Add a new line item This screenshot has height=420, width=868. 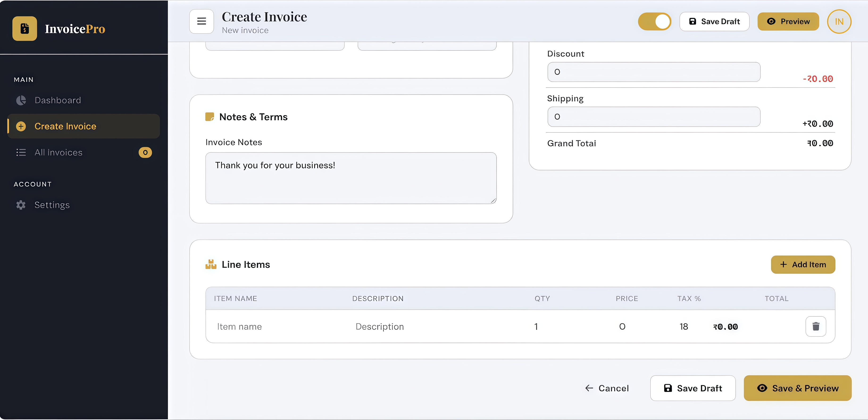[x=803, y=265]
